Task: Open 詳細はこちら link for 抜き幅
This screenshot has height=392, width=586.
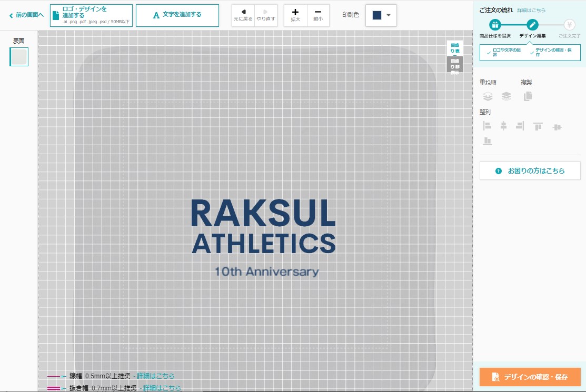Action: pos(162,388)
